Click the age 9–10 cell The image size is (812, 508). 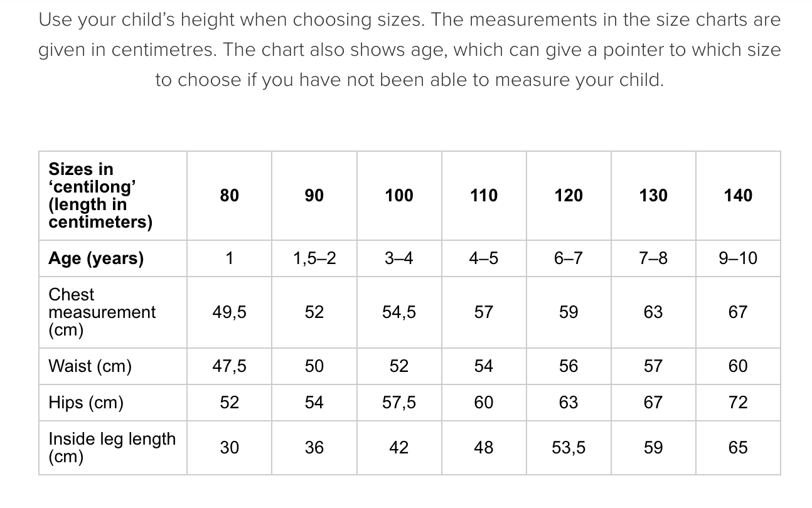point(737,258)
